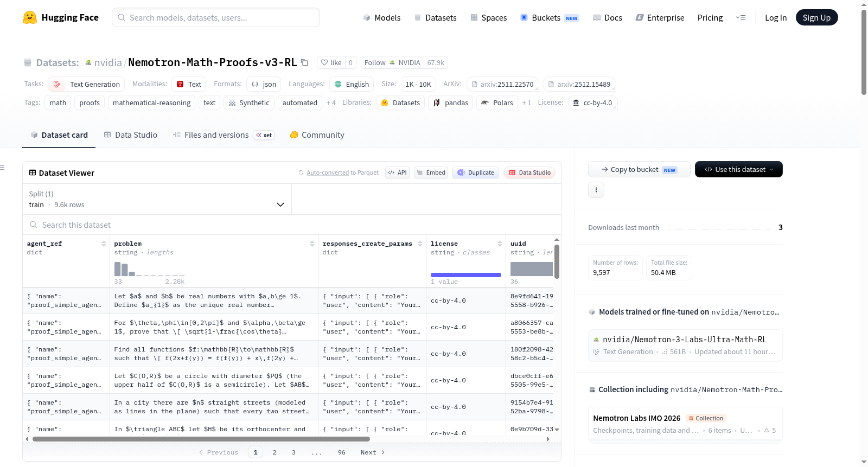
Task: Click Next in the table pagination
Action: 373,452
